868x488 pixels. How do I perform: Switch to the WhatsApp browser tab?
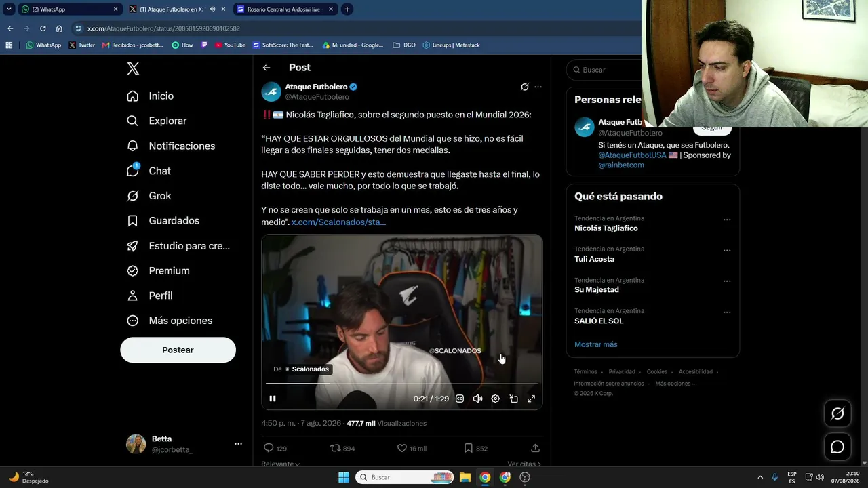click(68, 9)
